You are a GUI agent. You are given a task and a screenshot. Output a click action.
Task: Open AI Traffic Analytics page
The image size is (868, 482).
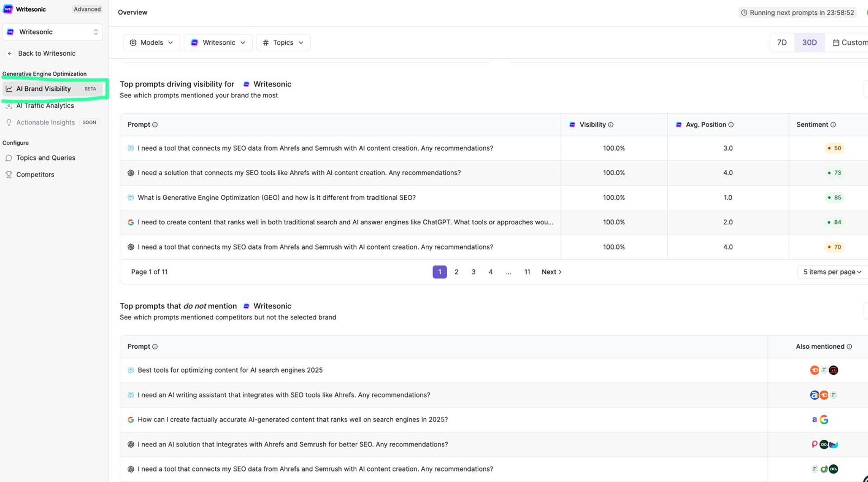45,106
